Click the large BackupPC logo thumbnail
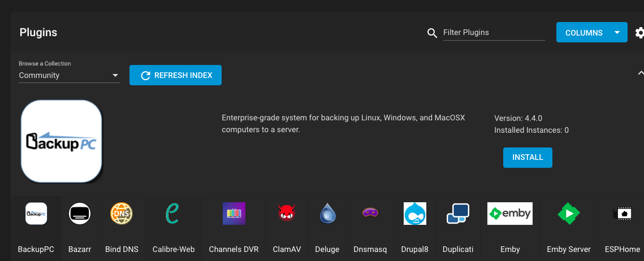The width and height of the screenshot is (644, 261). [x=61, y=141]
